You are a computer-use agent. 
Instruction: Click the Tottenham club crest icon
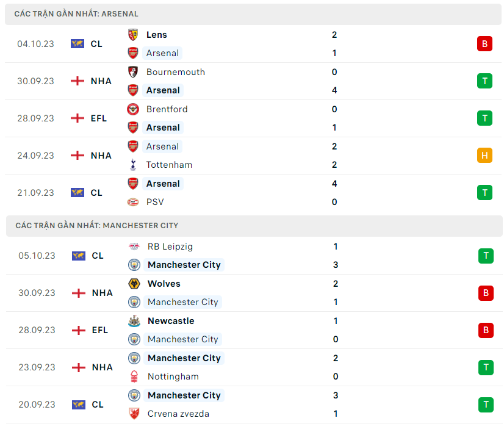click(x=133, y=165)
